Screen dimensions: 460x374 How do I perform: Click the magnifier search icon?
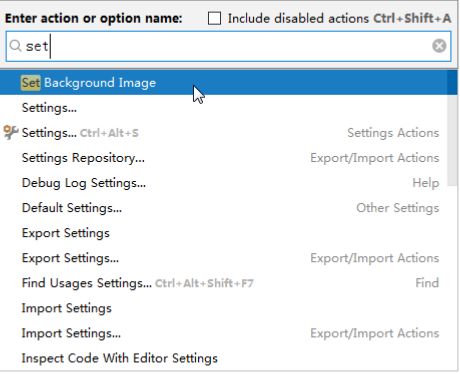15,46
